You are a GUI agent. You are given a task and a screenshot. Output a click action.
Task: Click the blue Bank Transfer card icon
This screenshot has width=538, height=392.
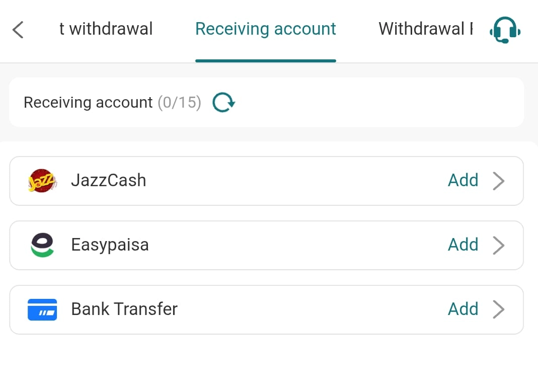click(42, 309)
